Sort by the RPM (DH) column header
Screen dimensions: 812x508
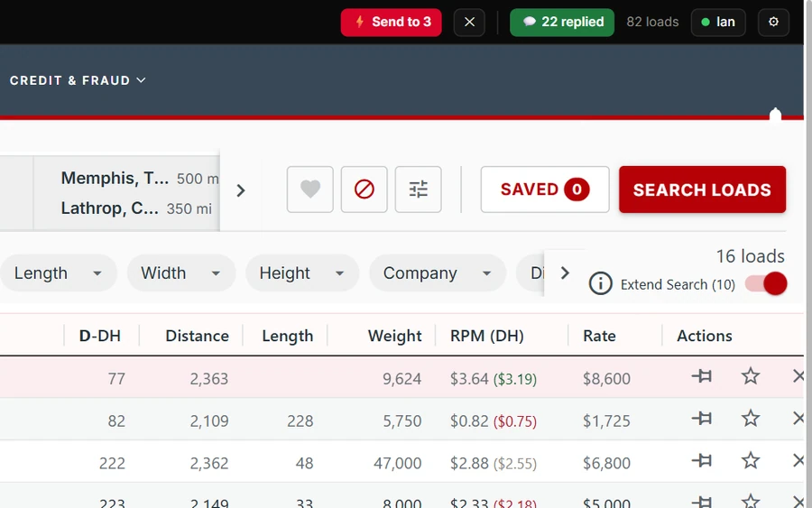(487, 336)
